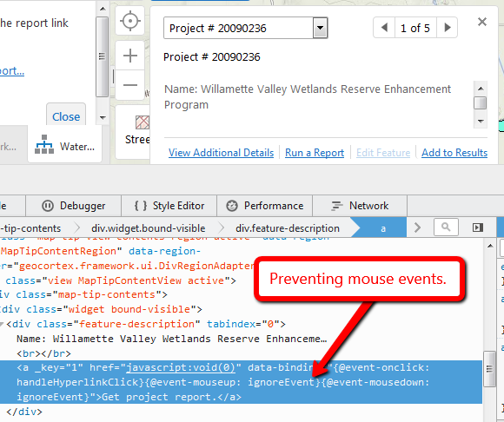Switch to the Performance devtools tab

[264, 206]
